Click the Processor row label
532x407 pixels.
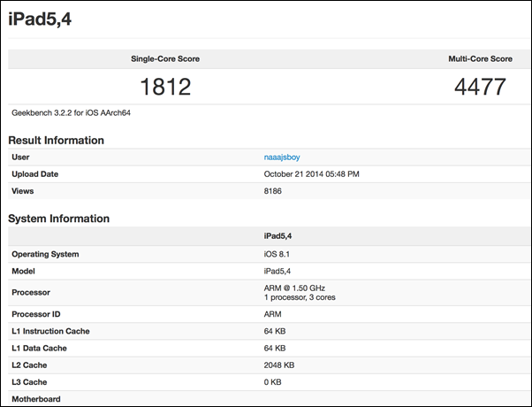click(31, 293)
